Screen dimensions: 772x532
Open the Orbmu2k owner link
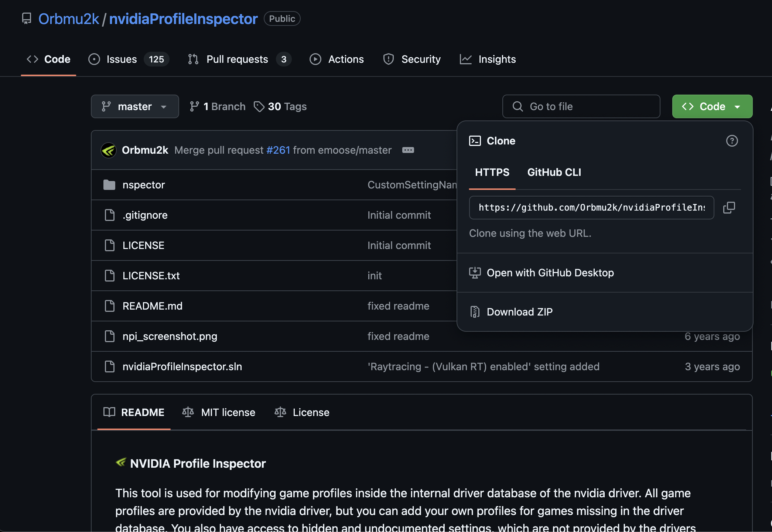(69, 19)
